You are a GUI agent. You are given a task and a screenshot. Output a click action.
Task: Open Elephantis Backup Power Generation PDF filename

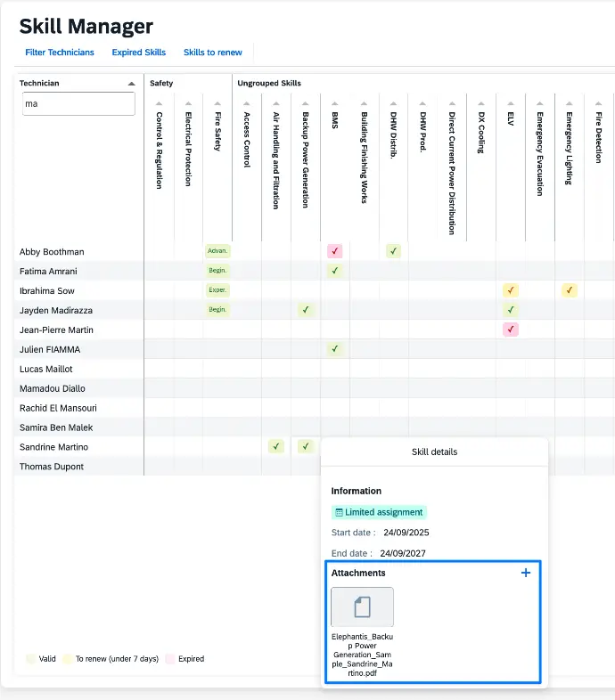[362, 655]
